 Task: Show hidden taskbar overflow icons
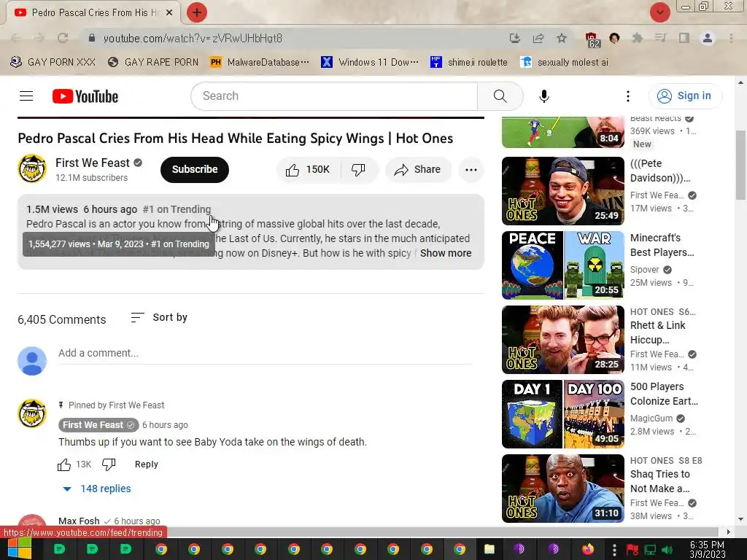[614, 550]
